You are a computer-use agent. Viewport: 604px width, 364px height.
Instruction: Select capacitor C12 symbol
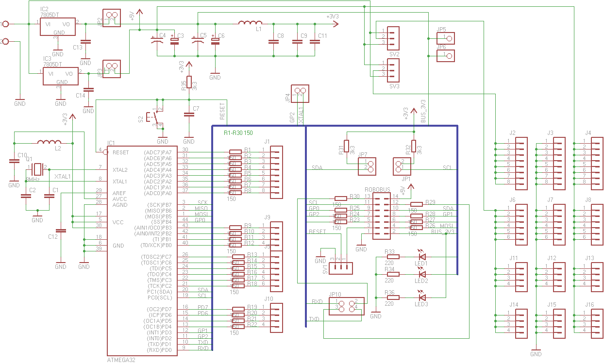pos(61,231)
